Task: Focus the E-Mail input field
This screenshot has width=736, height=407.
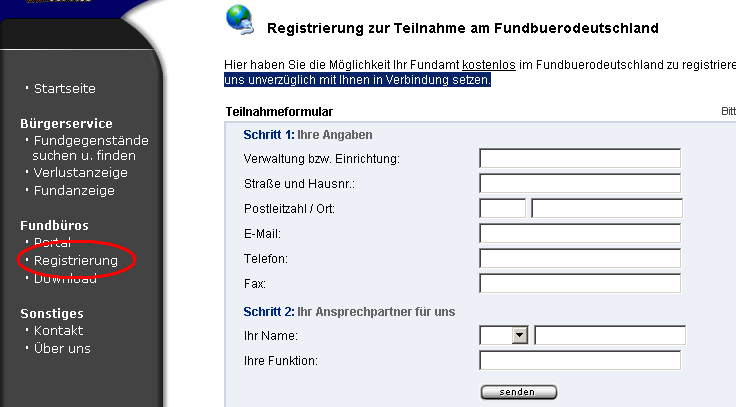Action: pos(580,233)
